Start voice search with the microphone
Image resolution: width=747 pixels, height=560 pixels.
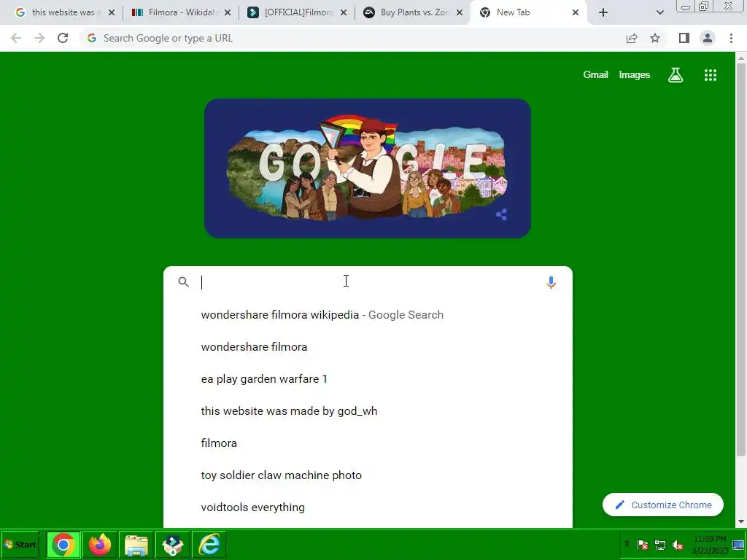(x=551, y=282)
